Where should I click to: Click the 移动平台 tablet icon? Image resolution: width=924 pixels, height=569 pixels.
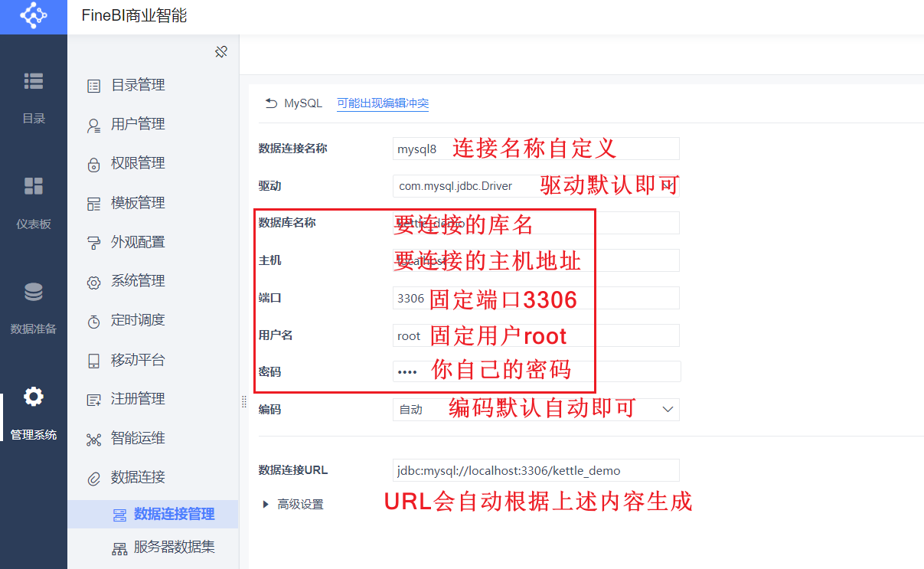point(93,361)
